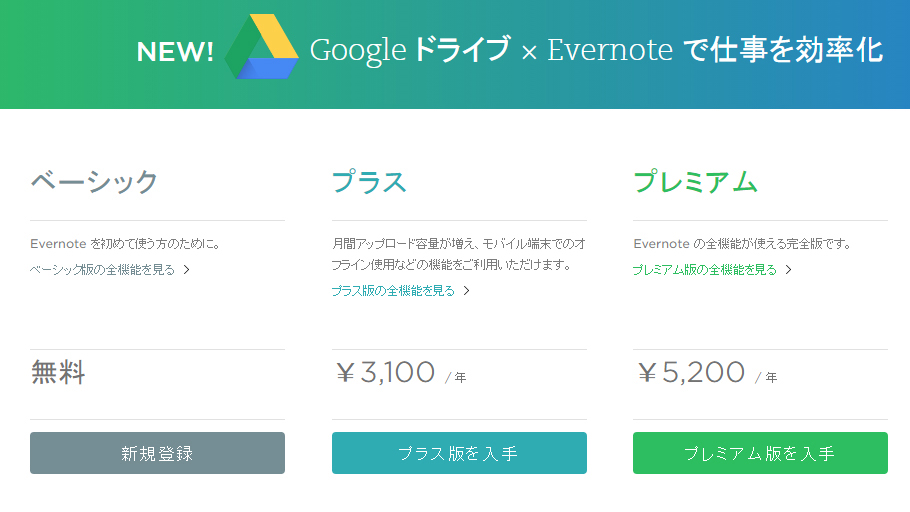Select the ベーシック plan heading
The image size is (910, 512).
(x=95, y=182)
